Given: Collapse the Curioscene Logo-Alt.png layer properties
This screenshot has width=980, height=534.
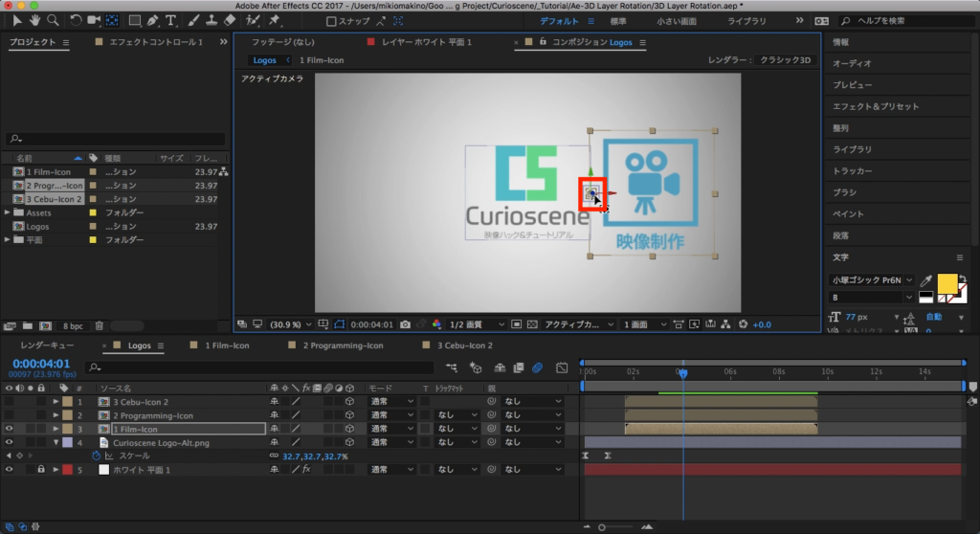Looking at the screenshot, I should click(56, 443).
